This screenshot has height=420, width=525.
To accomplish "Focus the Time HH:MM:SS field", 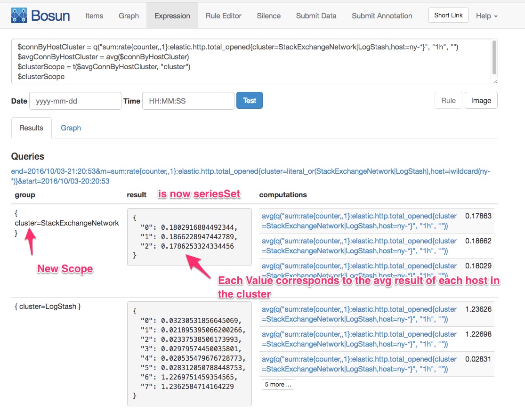I will (x=188, y=101).
